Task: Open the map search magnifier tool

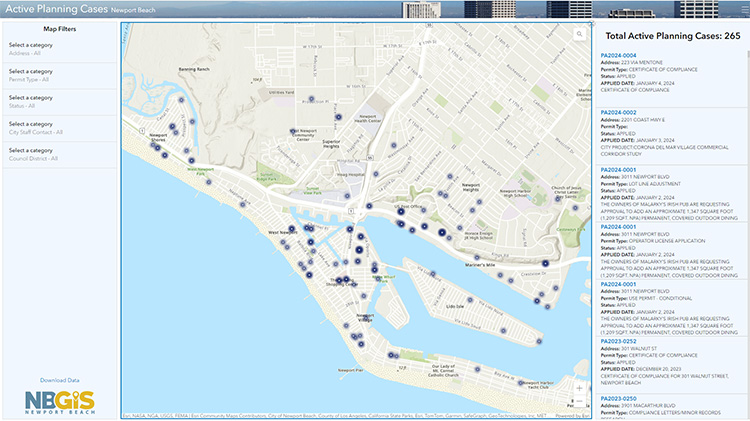Action: pos(578,33)
